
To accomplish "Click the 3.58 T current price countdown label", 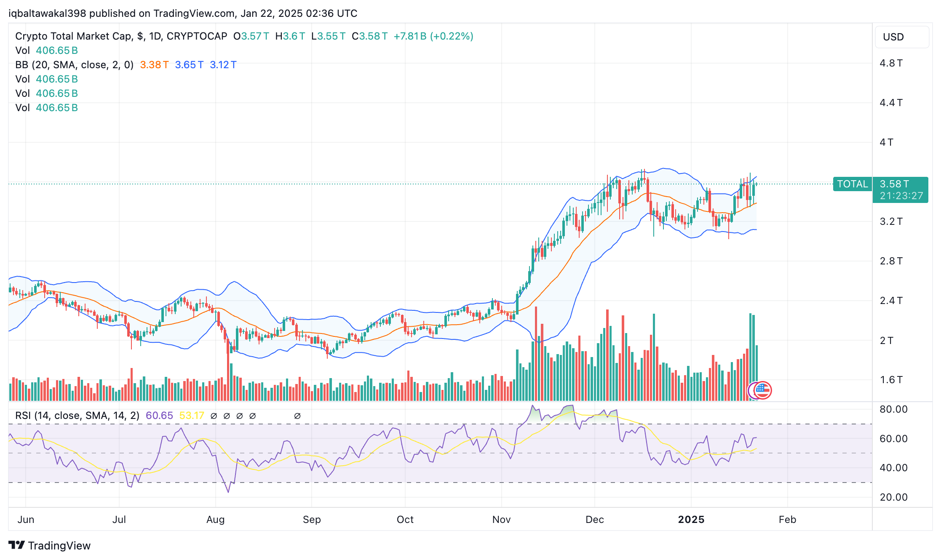I will (x=900, y=190).
